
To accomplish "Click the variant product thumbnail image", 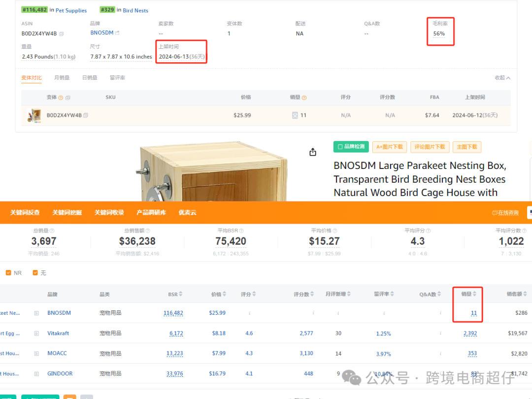I will coord(34,116).
